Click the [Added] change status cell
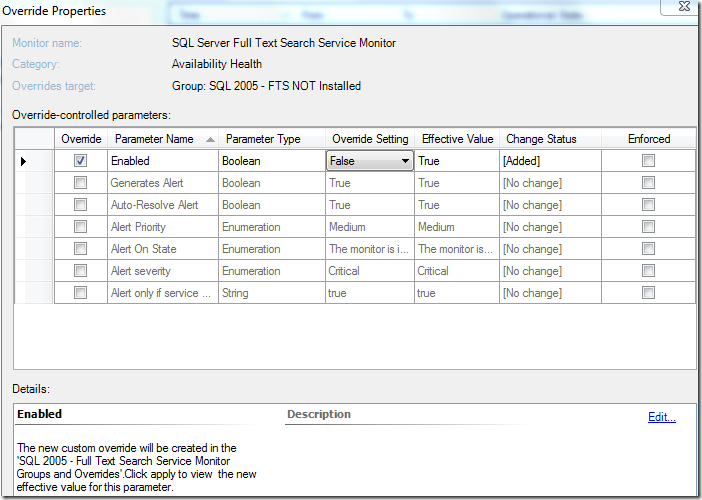702x500 pixels. (x=550, y=161)
